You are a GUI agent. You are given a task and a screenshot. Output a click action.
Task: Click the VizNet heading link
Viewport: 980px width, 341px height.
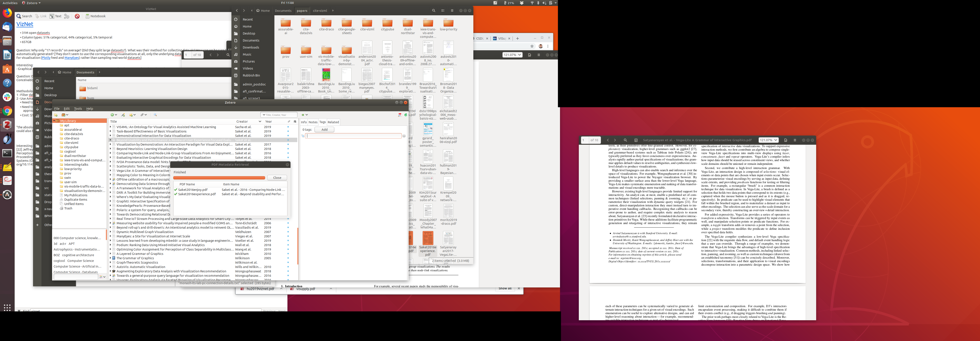25,24
